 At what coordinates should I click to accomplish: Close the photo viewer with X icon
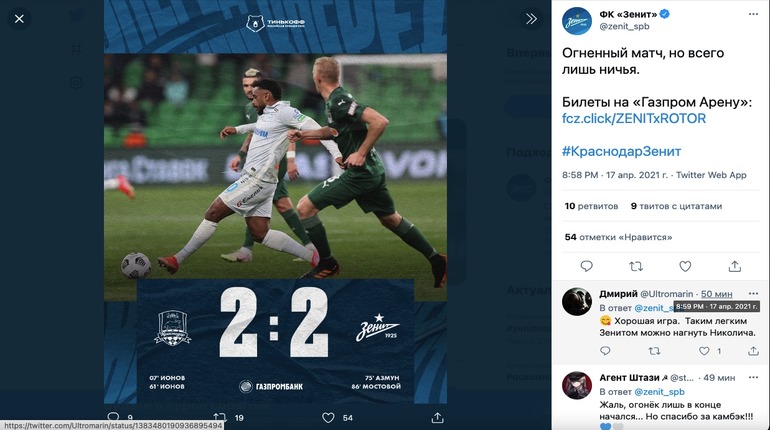19,19
